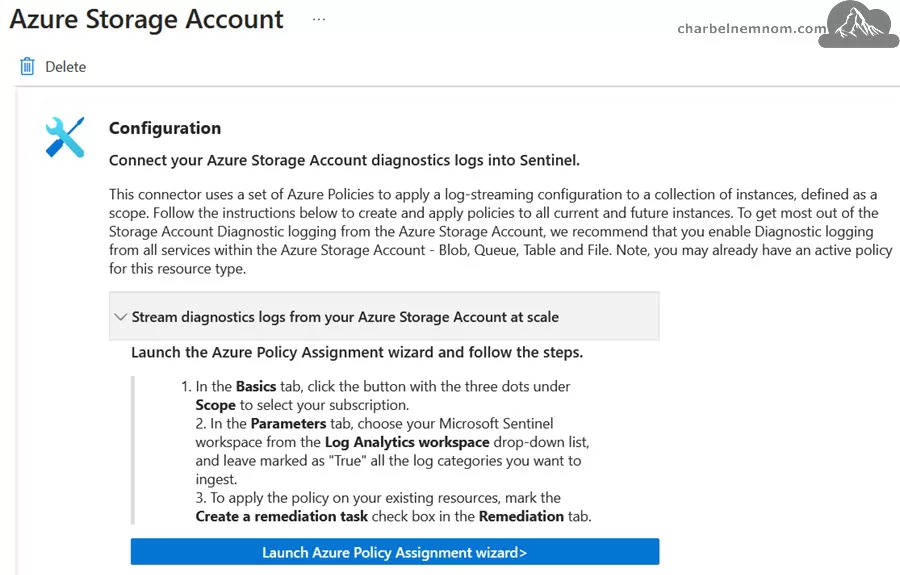The image size is (900, 575).
Task: Click the Configuration wrench and screwdriver icon
Action: click(x=65, y=137)
